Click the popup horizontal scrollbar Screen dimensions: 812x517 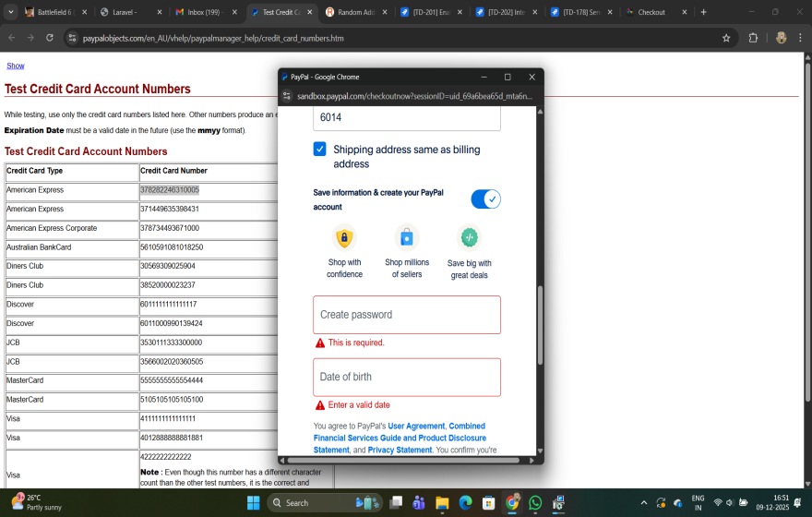(404, 460)
